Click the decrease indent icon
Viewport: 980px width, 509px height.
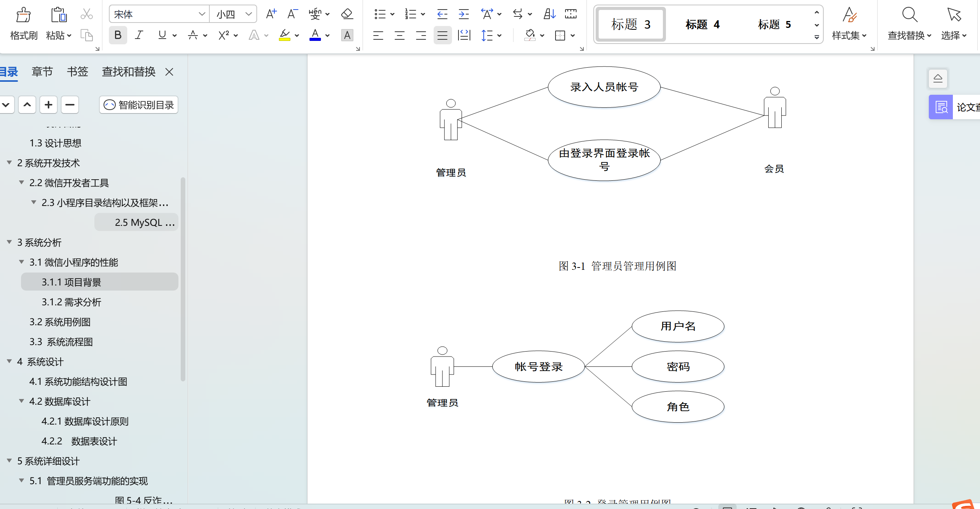(442, 14)
